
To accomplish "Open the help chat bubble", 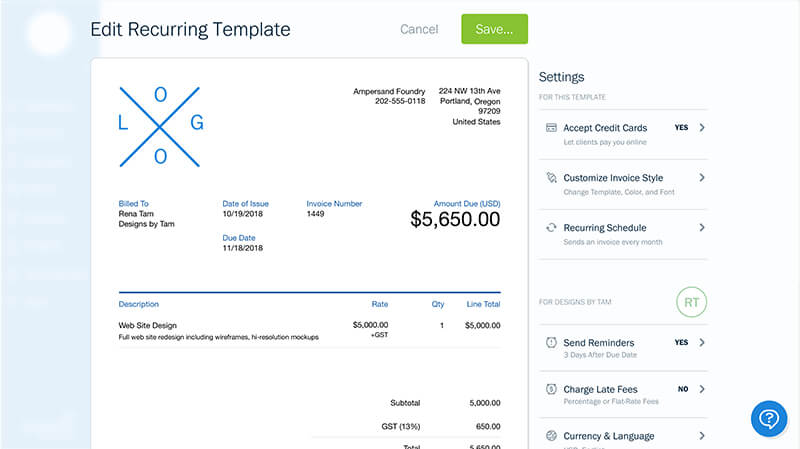I will click(x=769, y=418).
